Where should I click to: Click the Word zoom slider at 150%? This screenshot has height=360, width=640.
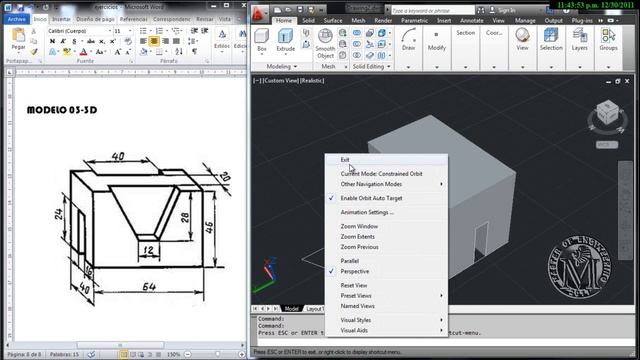[217, 354]
